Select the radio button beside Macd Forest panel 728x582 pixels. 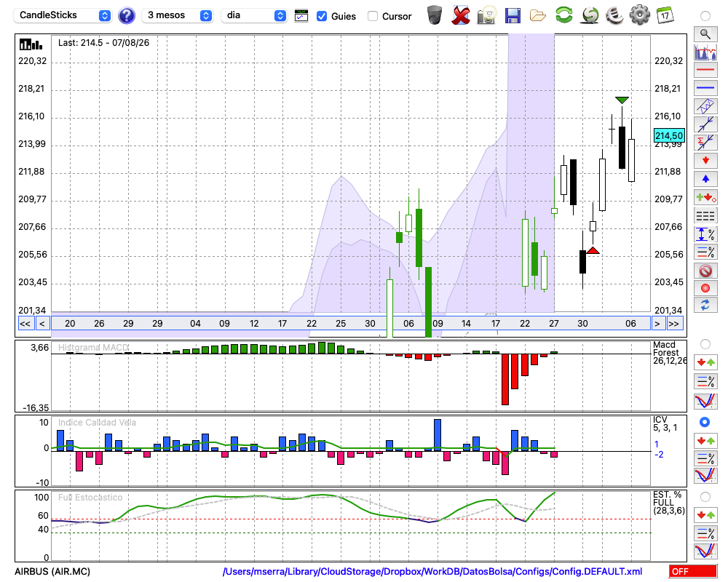(x=705, y=344)
